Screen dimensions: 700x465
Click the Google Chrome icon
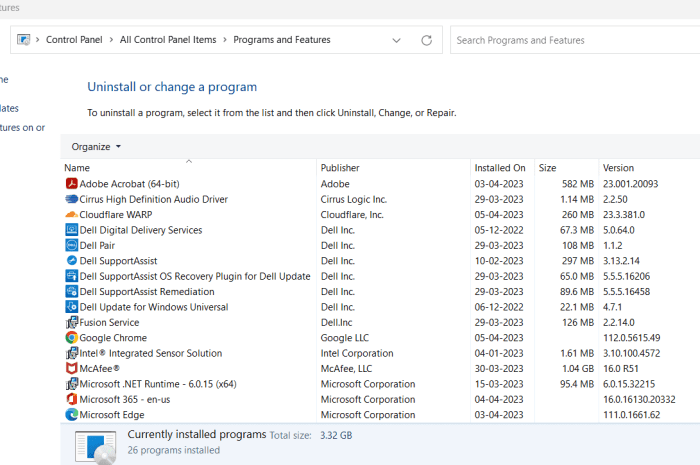(x=71, y=338)
